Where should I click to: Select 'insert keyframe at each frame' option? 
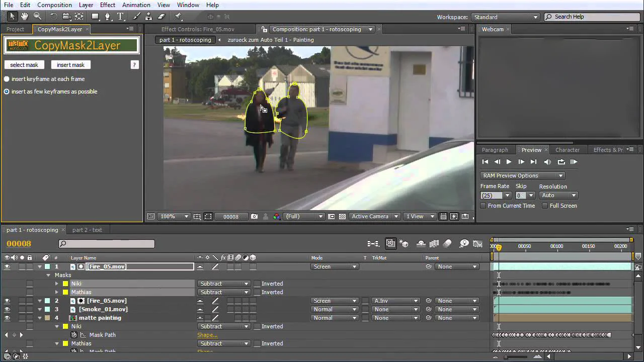7,79
